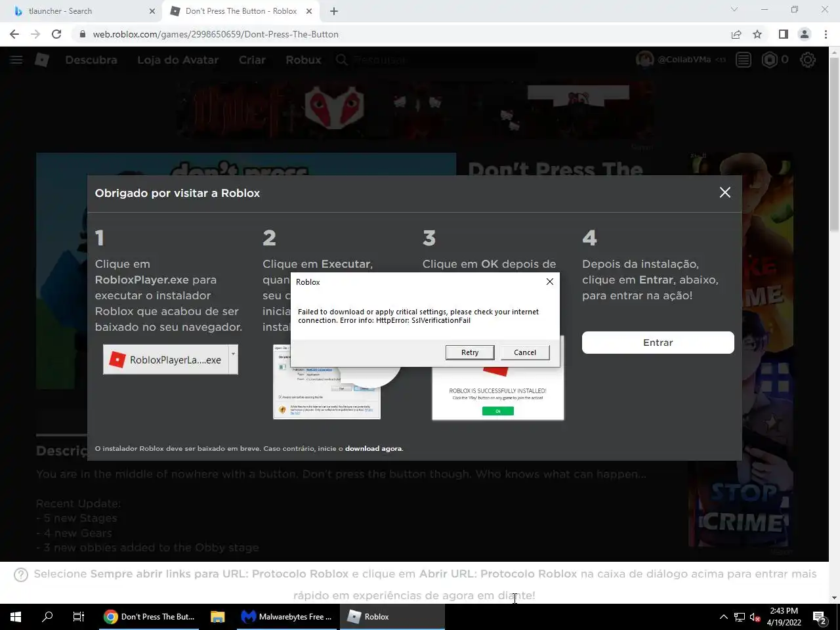Open File Explorer from taskbar

tap(218, 617)
